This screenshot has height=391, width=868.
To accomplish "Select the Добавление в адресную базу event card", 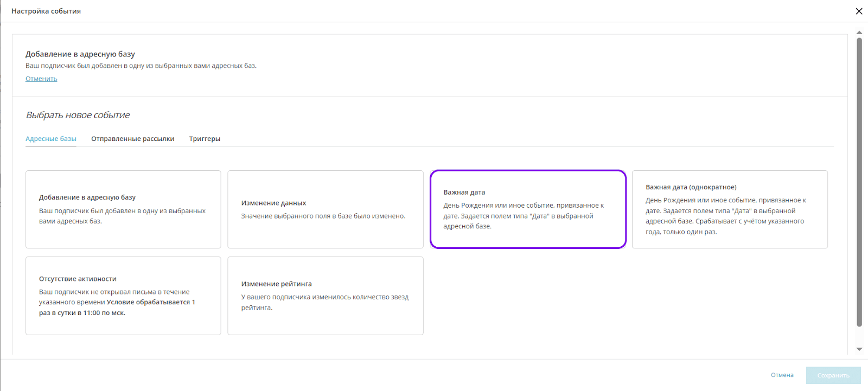I will [123, 209].
